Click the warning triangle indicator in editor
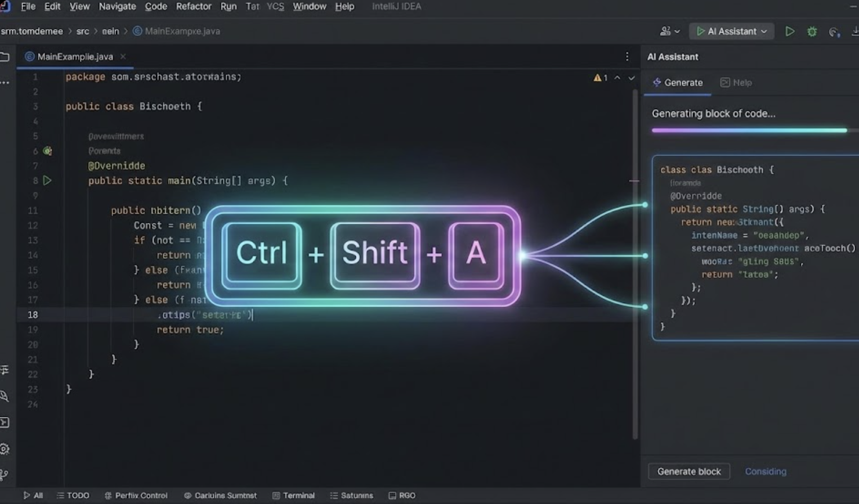Image resolution: width=859 pixels, height=504 pixels. coord(597,78)
